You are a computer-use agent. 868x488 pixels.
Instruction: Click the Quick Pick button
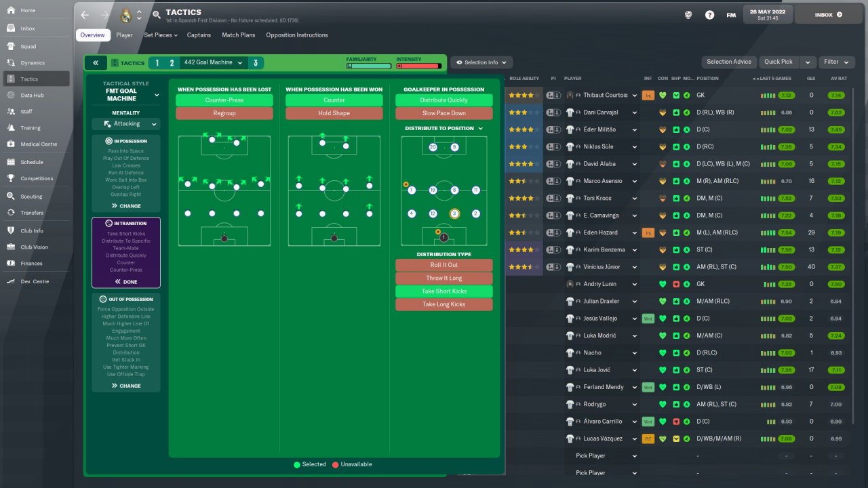tap(778, 62)
